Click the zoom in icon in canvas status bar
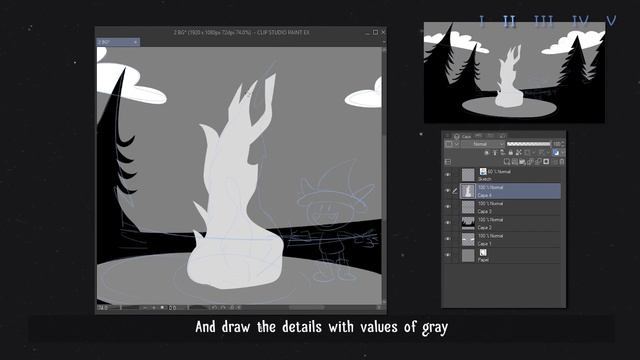The width and height of the screenshot is (640, 360). pyautogui.click(x=154, y=308)
